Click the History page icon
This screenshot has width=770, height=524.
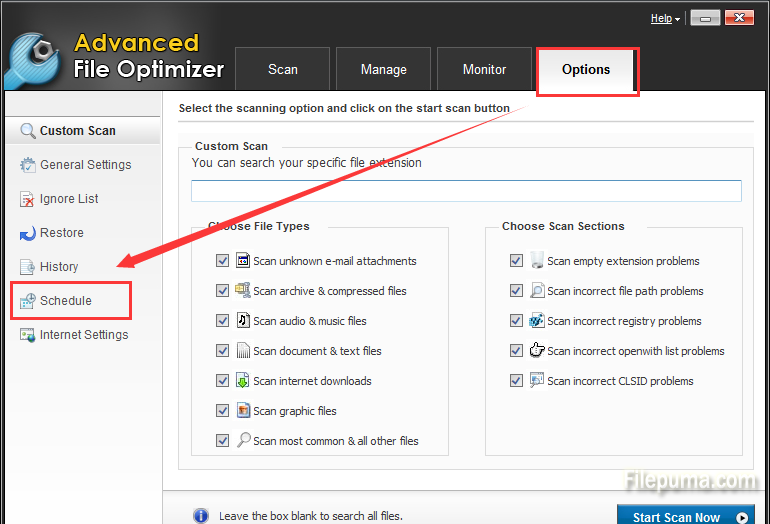coord(27,267)
